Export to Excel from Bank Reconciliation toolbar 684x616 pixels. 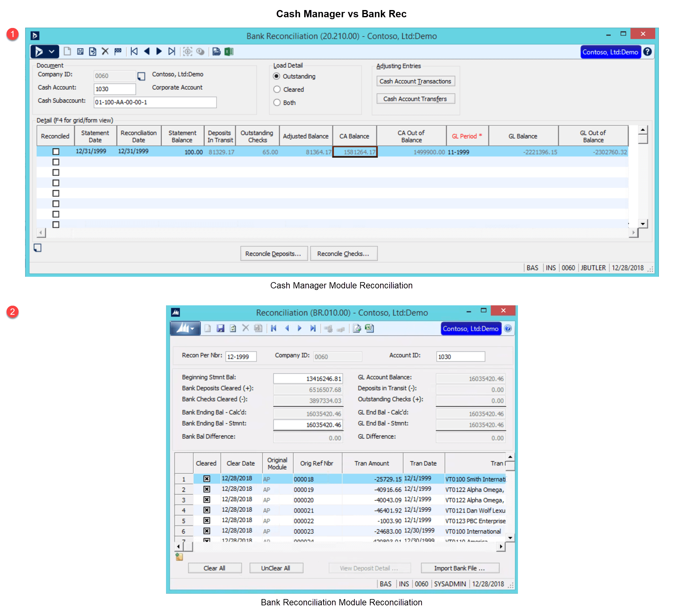coord(229,51)
